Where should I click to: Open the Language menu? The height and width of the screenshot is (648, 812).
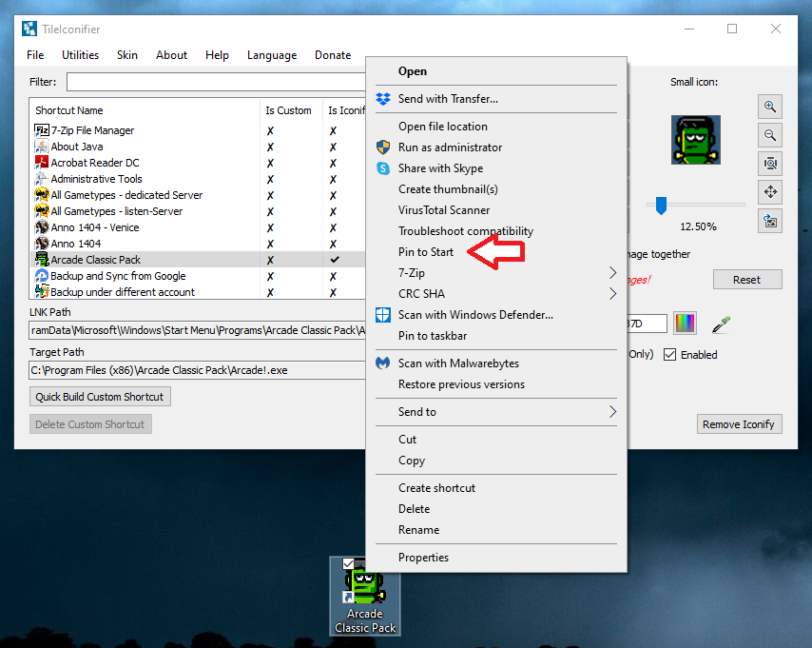coord(272,55)
